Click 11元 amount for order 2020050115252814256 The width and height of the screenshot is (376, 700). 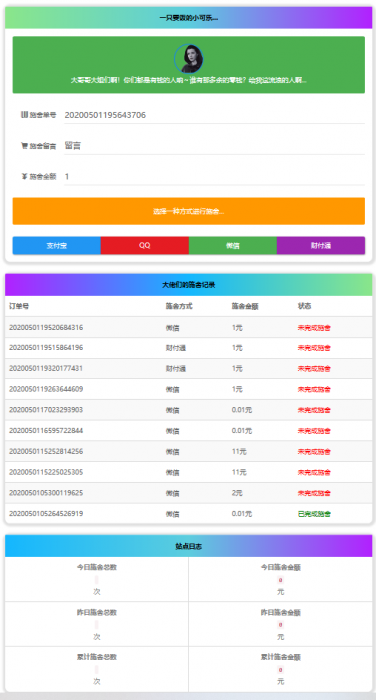pyautogui.click(x=239, y=451)
